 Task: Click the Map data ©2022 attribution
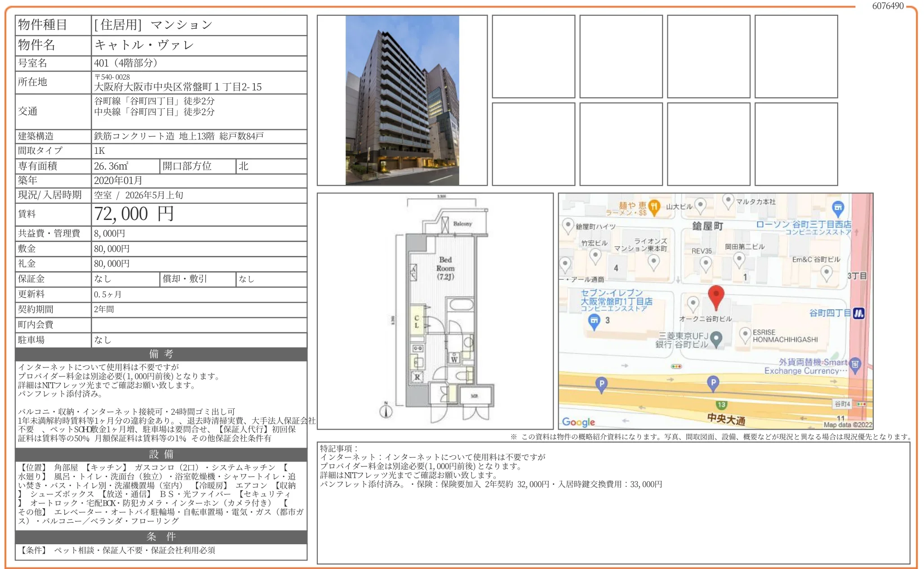[847, 425]
